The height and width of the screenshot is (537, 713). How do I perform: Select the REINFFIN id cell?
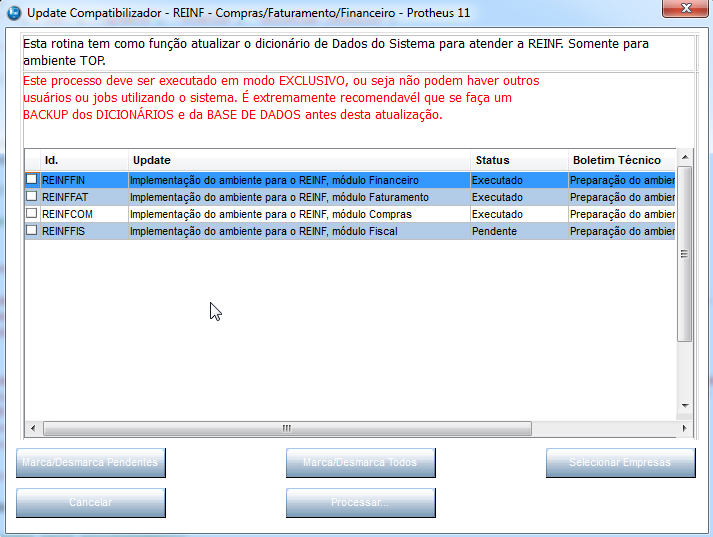85,180
